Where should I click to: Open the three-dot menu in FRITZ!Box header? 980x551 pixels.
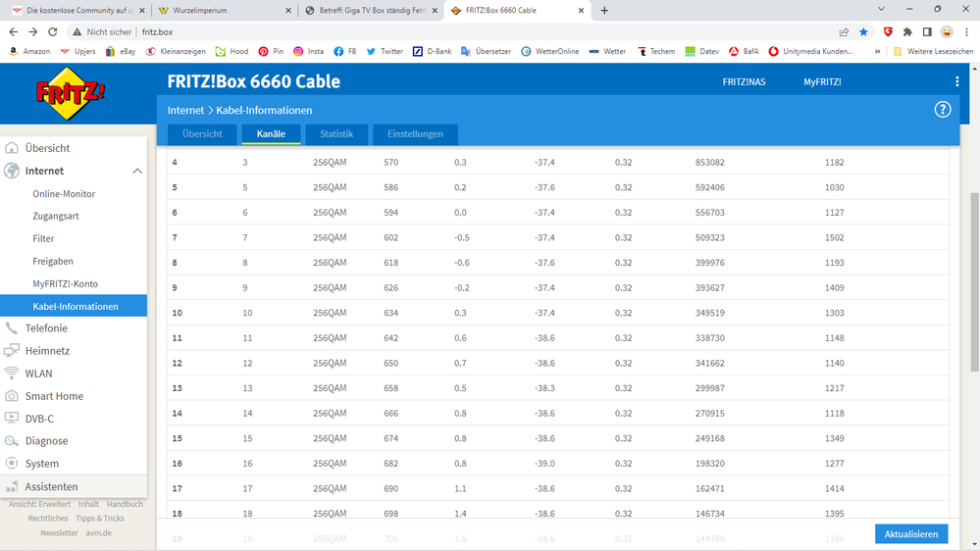[x=956, y=81]
